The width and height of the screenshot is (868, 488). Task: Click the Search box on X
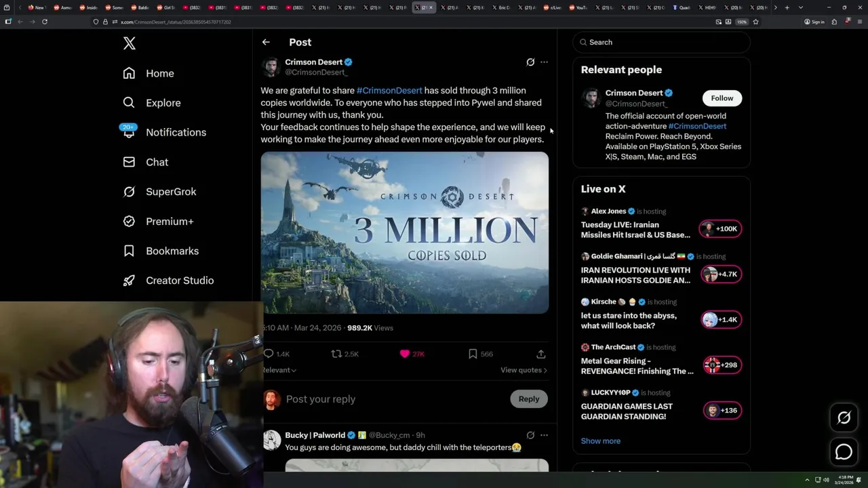pos(662,42)
